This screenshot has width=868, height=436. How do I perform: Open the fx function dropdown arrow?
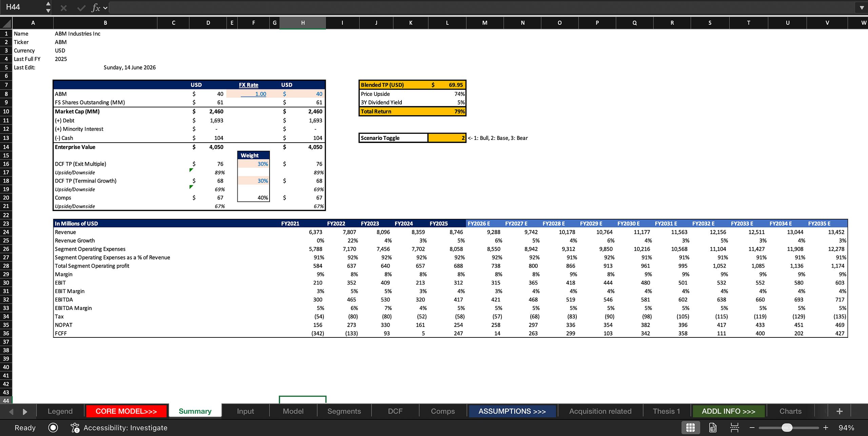click(105, 8)
